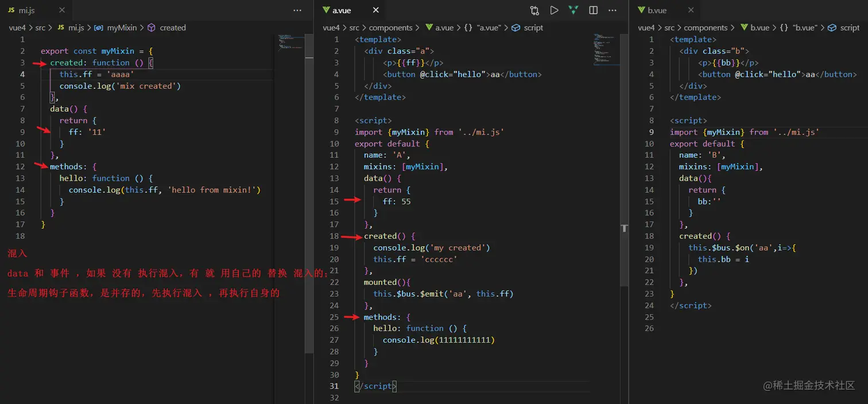868x404 pixels.
Task: Open Changes compare icon in a.vue toolbar
Action: 534,10
